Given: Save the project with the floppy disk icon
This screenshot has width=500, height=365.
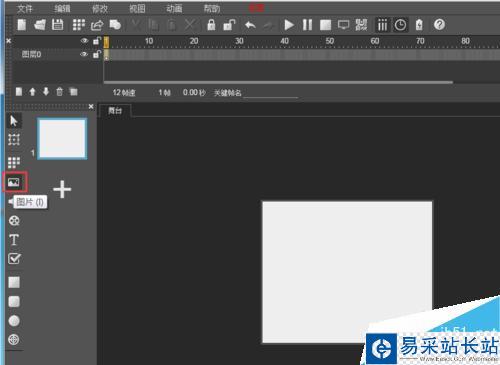Looking at the screenshot, I should (x=58, y=25).
